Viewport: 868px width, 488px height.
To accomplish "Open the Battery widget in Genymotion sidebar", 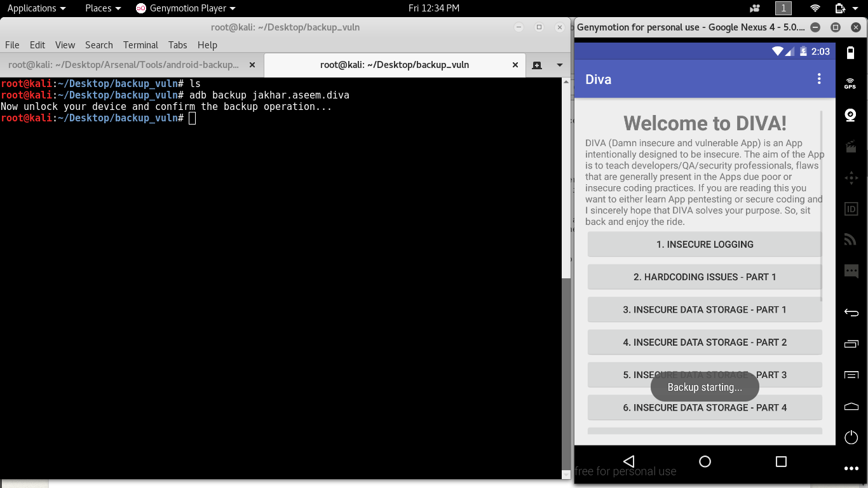I will pyautogui.click(x=851, y=53).
